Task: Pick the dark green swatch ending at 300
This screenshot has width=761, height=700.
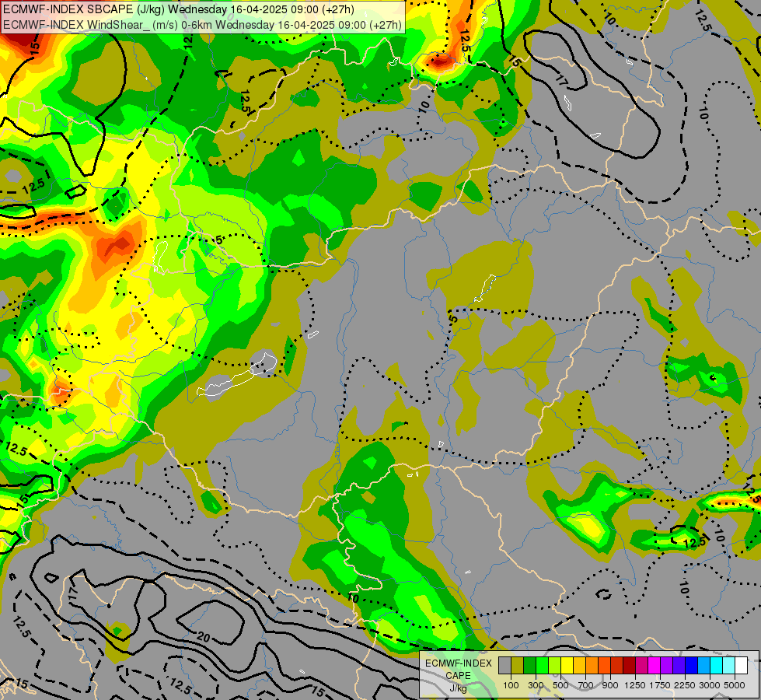Action: [x=530, y=666]
